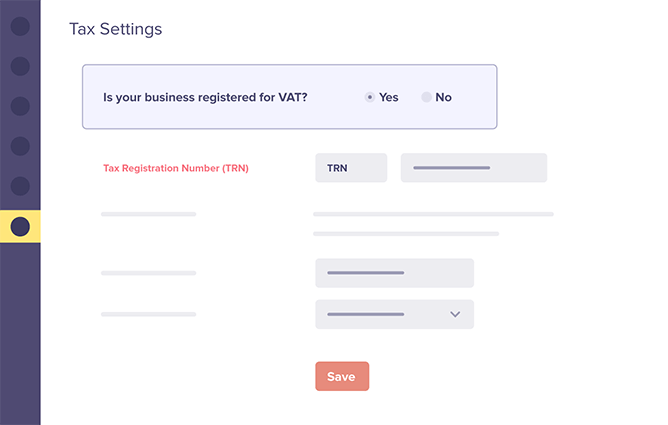Click the TRN prefix box
This screenshot has width=668, height=425.
pos(350,168)
